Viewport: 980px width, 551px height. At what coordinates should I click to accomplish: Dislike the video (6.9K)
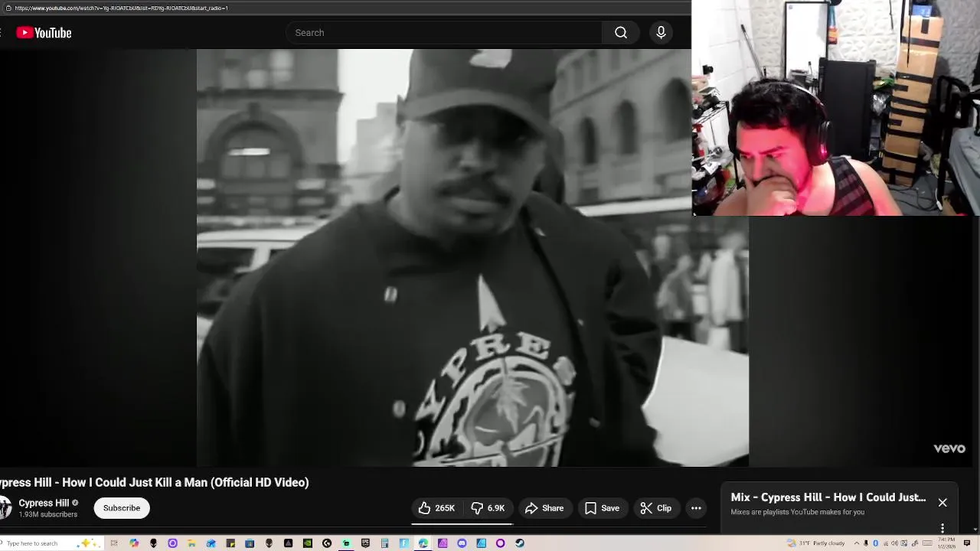pos(488,508)
